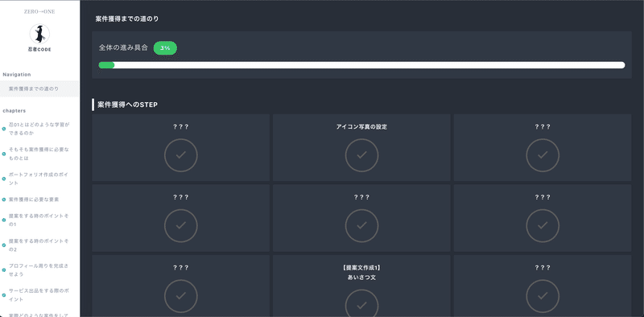Click the あいさつ文 card subtitle
The image size is (644, 317).
[361, 278]
